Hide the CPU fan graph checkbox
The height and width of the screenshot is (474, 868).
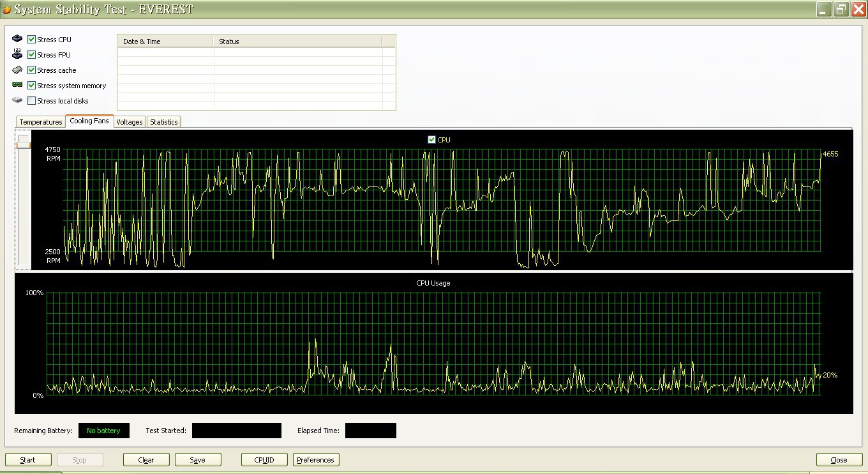click(x=431, y=140)
